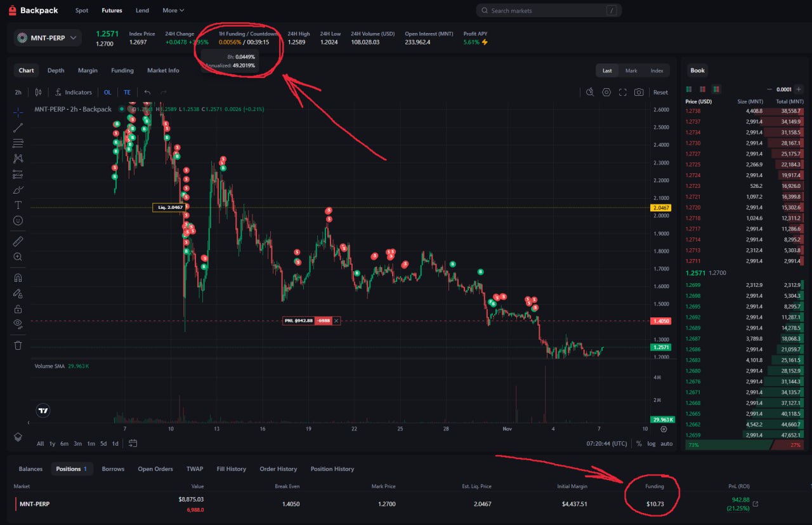The height and width of the screenshot is (525, 812).
Task: Set chart range to 1y
Action: (x=52, y=444)
